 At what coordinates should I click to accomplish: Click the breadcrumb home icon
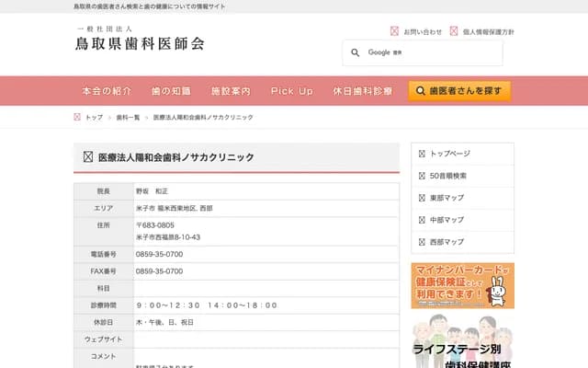(x=77, y=117)
